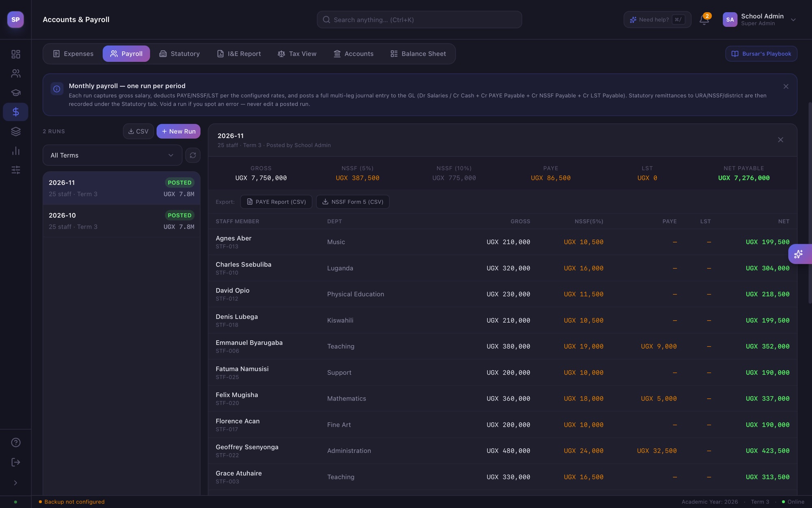The width and height of the screenshot is (812, 508).
Task: Click the Agnes Aber staff row
Action: [503, 242]
